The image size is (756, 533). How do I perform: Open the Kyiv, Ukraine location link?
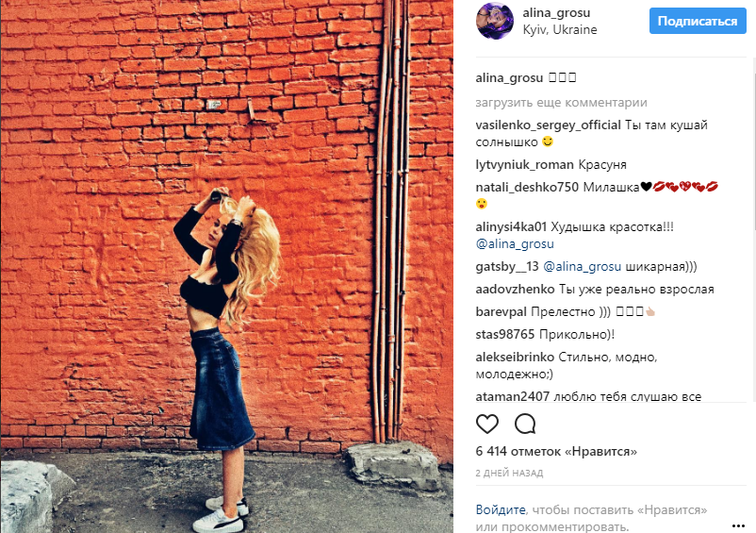tap(560, 30)
